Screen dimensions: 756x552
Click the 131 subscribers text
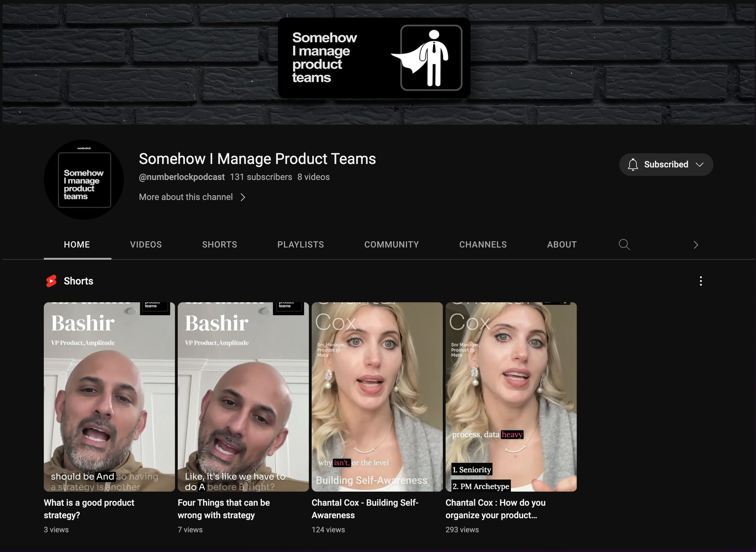(x=261, y=177)
